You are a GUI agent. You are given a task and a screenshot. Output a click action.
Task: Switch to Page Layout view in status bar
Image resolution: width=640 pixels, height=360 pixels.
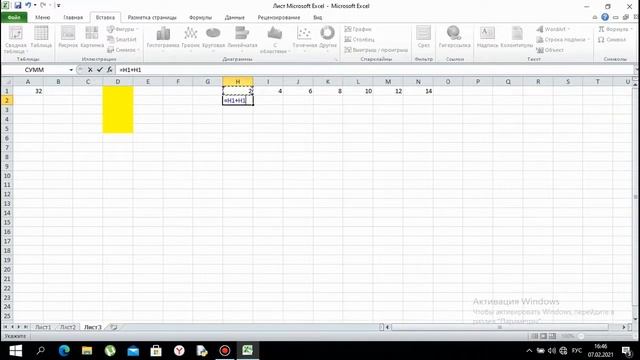543,336
